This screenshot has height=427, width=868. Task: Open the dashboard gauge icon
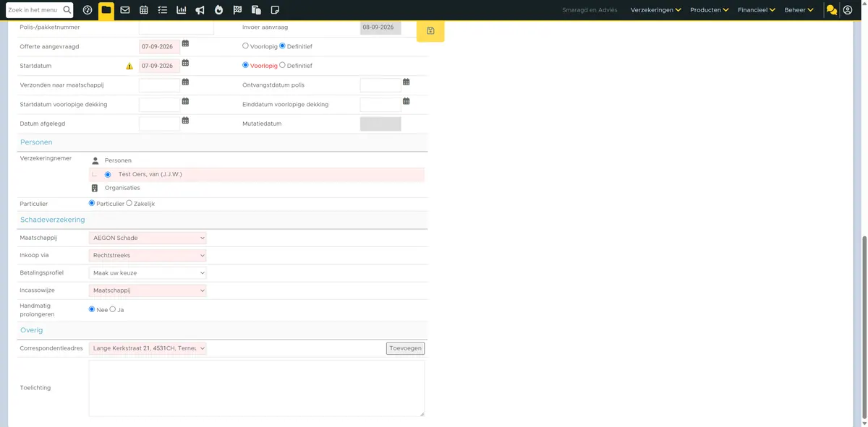(x=88, y=10)
